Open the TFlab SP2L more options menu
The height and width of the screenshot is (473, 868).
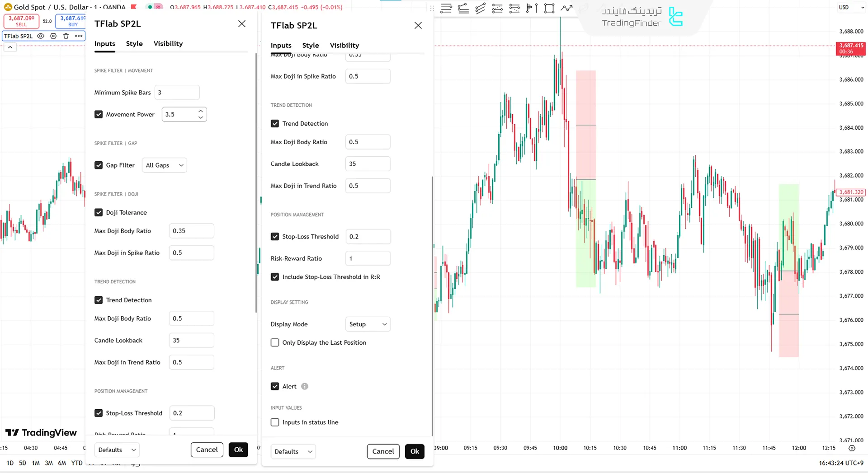pyautogui.click(x=79, y=36)
